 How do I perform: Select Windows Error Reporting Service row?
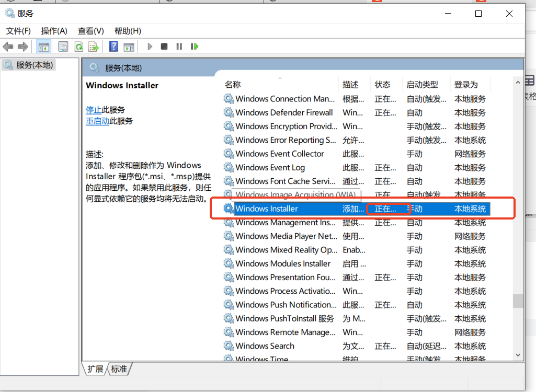click(357, 140)
